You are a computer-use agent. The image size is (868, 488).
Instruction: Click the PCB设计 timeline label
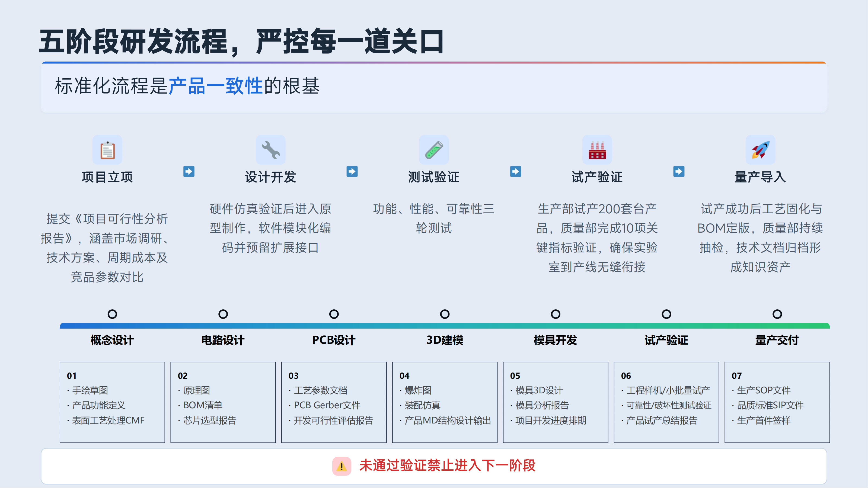pyautogui.click(x=334, y=340)
